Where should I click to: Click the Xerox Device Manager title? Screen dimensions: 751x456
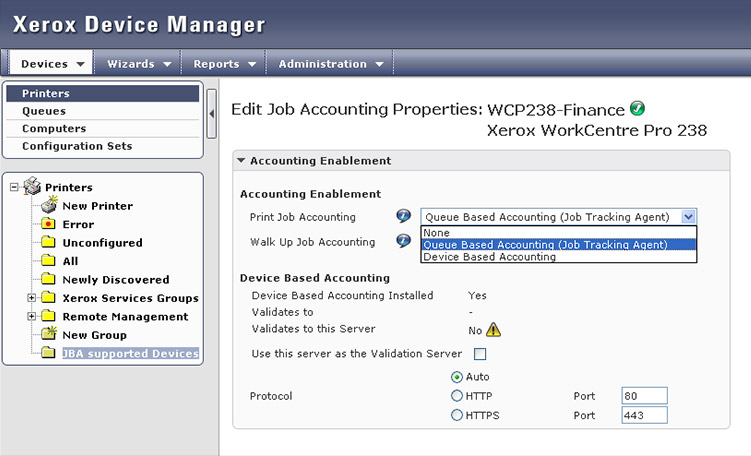[x=139, y=24]
